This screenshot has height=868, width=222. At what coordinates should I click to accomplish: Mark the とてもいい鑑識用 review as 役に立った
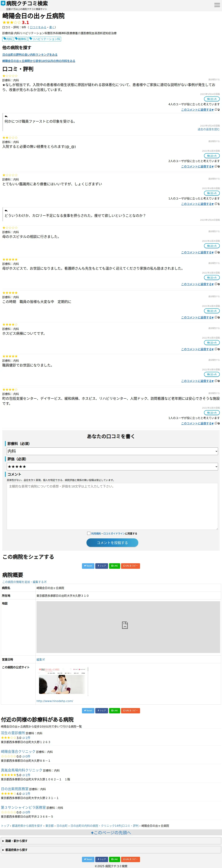[212, 193]
